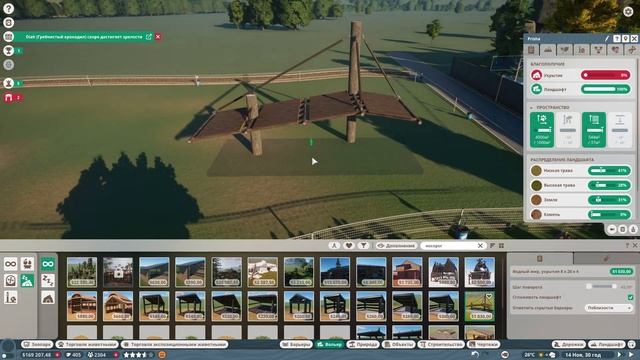The width and height of the screenshot is (640, 360).
Task: Select the selected suspension bridge shelter thumbnail
Action: pyautogui.click(x=479, y=306)
